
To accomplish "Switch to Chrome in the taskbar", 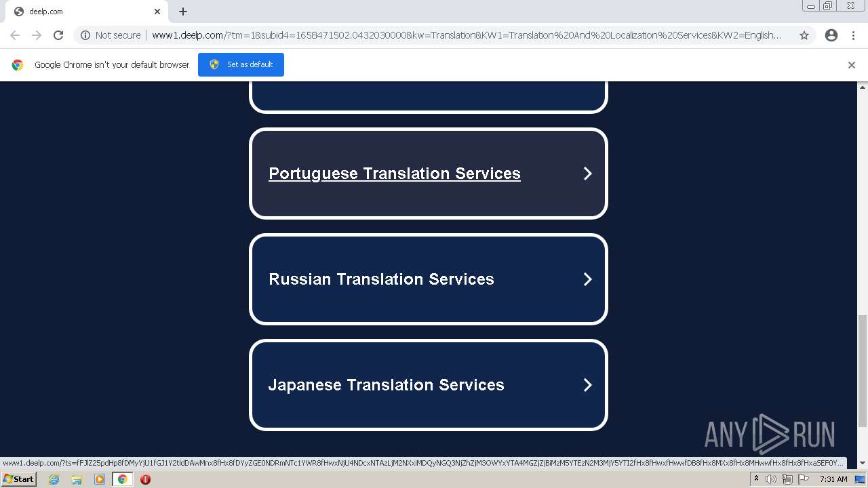I will (x=122, y=479).
